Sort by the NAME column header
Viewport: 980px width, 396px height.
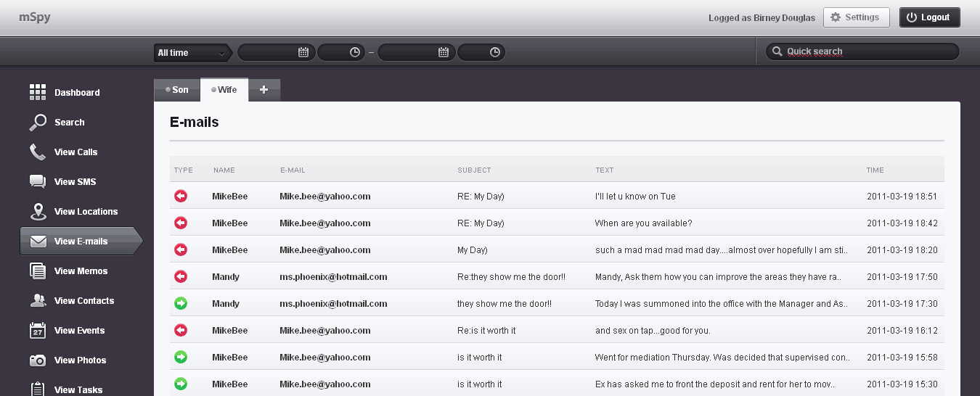click(x=224, y=170)
